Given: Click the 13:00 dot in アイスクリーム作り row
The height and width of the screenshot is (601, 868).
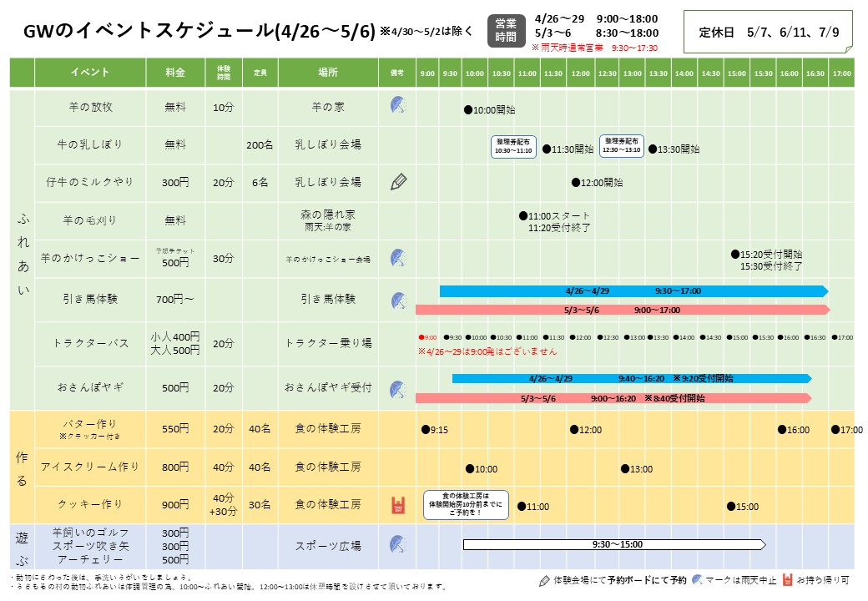Looking at the screenshot, I should click(x=624, y=469).
